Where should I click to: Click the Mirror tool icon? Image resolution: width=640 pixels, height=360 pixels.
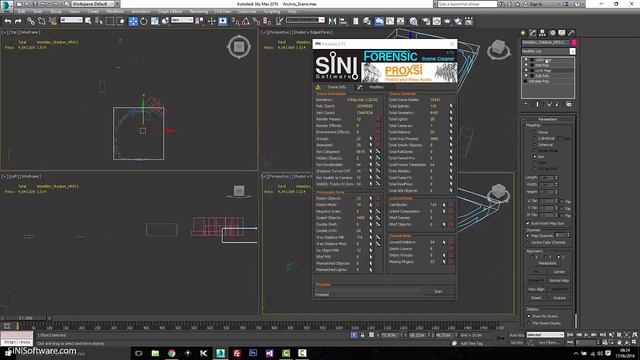[x=332, y=21]
